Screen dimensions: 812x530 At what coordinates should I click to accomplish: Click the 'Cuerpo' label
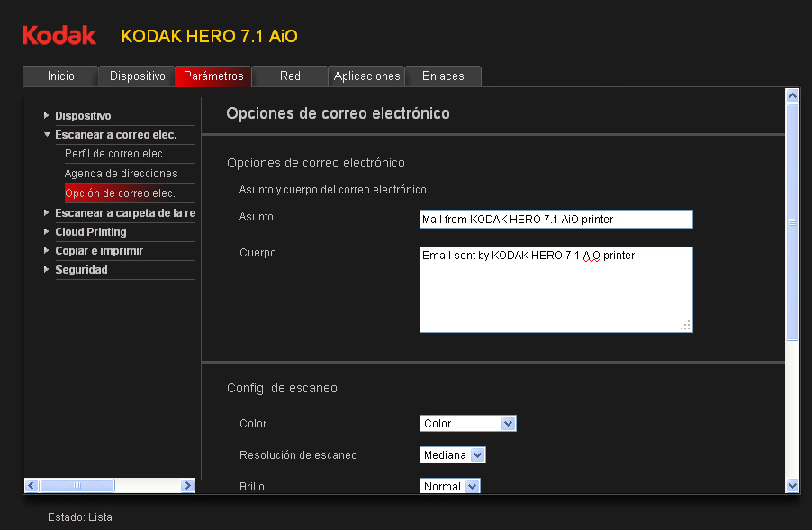point(257,253)
